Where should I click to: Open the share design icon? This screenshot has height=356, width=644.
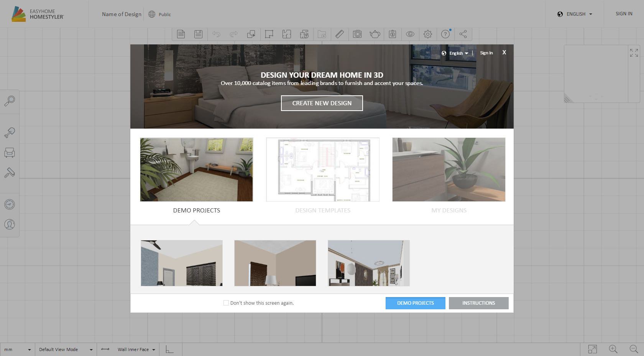point(463,34)
